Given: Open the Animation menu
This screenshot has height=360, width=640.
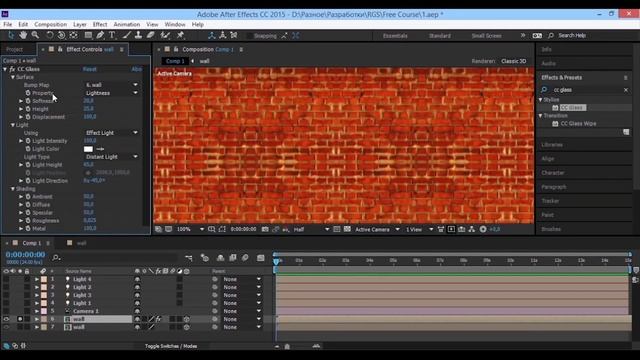Looking at the screenshot, I should [x=127, y=24].
